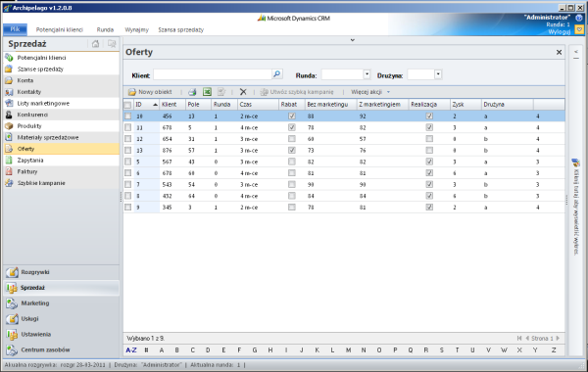This screenshot has width=588, height=372.
Task: Click the delete X icon in the toolbar
Action: pos(243,92)
